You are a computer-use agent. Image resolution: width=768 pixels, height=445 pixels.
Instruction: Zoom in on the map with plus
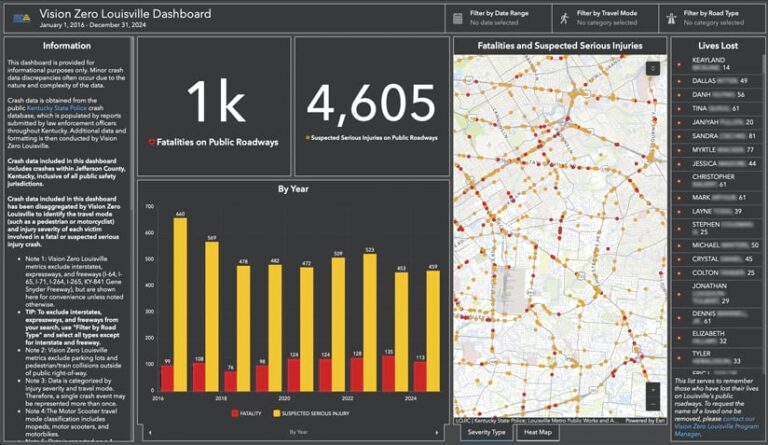[x=652, y=390]
